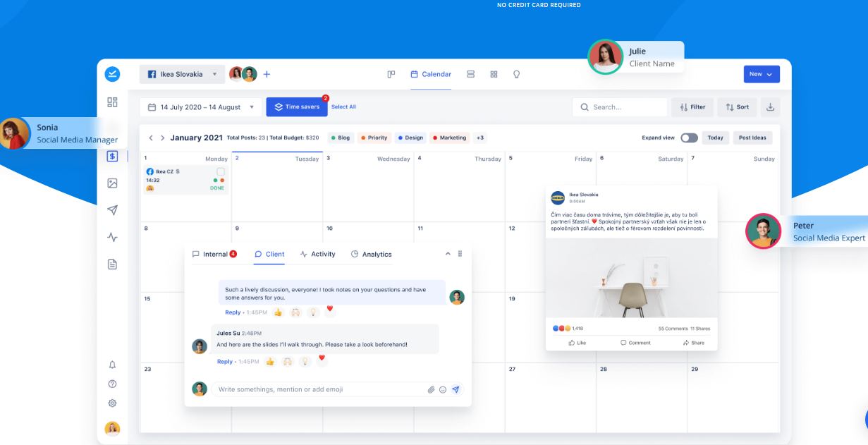The height and width of the screenshot is (445, 868).
Task: Toggle the Expand view switch
Action: [x=689, y=138]
